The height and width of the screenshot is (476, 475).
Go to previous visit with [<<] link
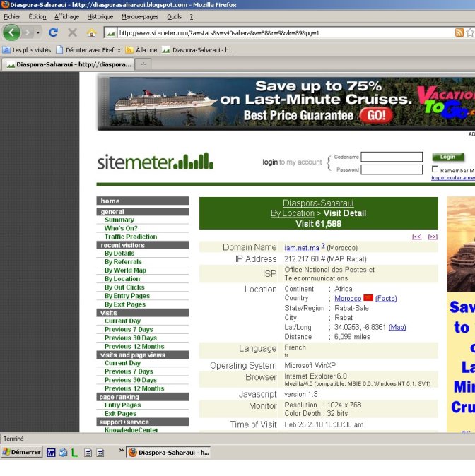pos(416,237)
